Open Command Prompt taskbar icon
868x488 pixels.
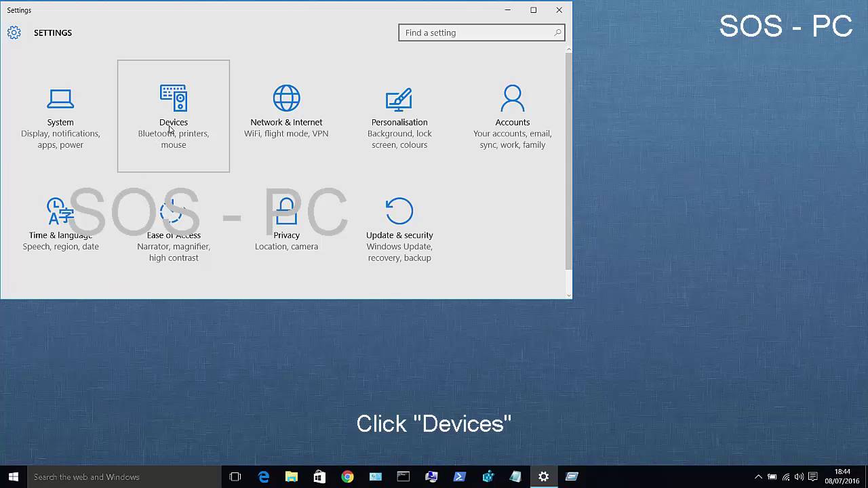click(x=403, y=476)
